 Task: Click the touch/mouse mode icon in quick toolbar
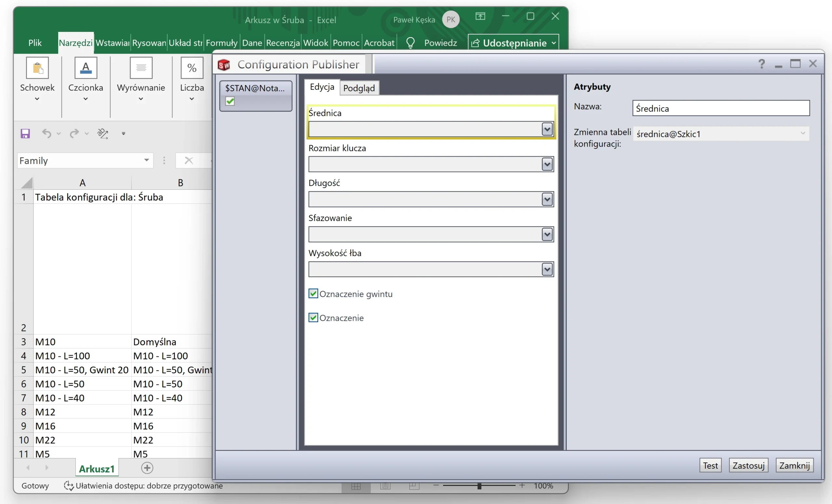point(103,134)
